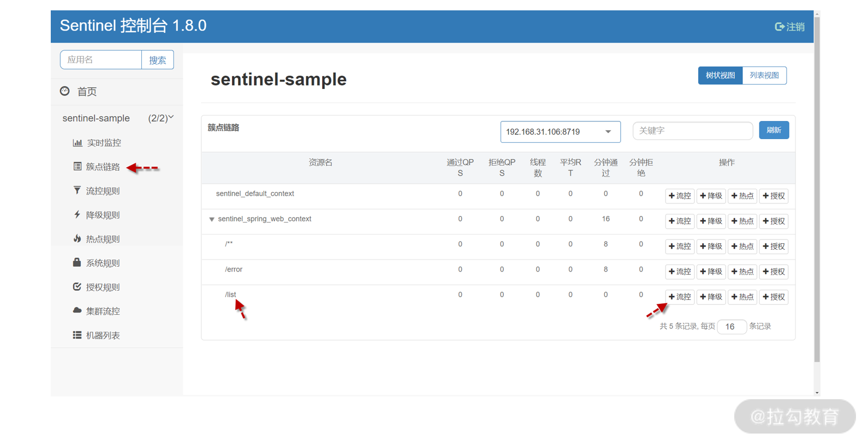Open 簇点链路 in the sidebar
This screenshot has width=868, height=445.
102,167
